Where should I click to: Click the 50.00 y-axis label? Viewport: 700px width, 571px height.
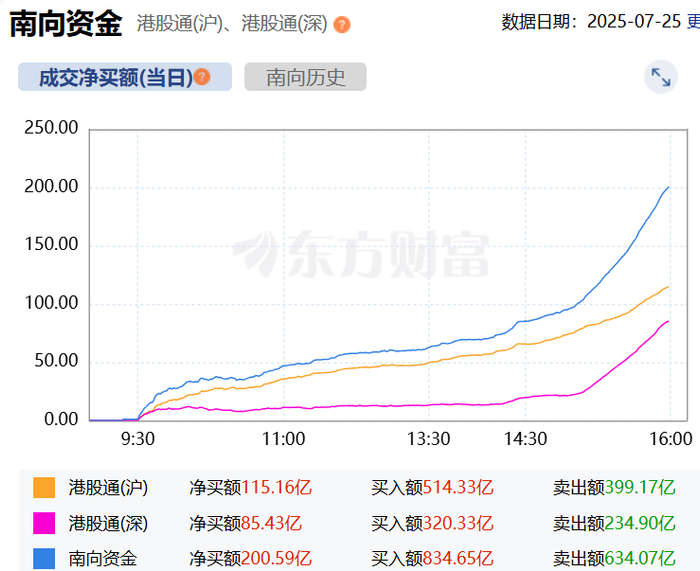pyautogui.click(x=56, y=361)
